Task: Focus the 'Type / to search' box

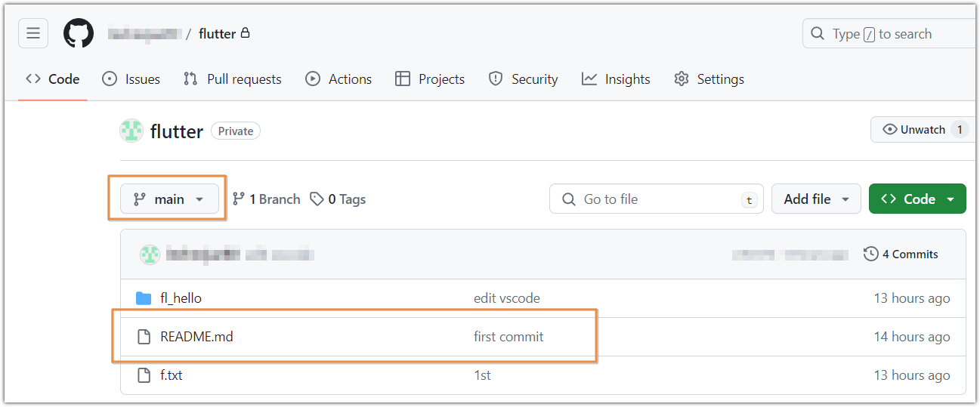Action: [x=889, y=34]
